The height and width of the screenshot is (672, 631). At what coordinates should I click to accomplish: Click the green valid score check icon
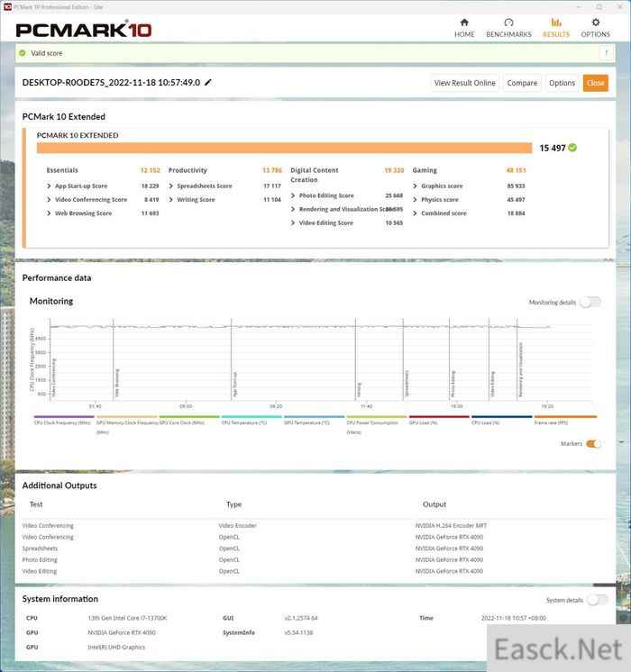23,53
